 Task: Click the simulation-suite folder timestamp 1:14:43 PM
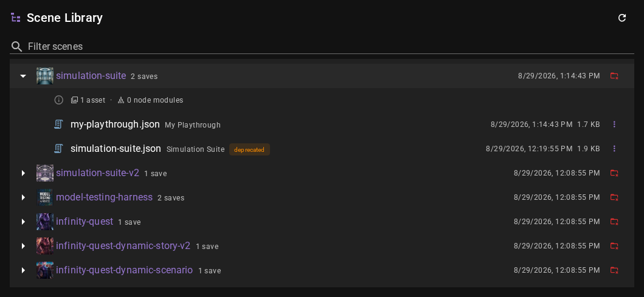coord(559,76)
